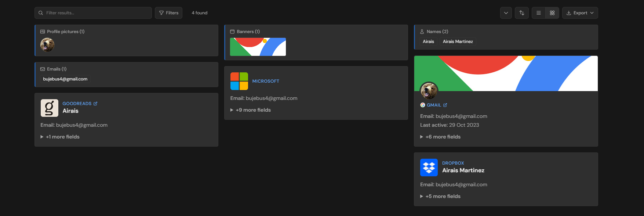Click the Names person icon

coord(422,32)
